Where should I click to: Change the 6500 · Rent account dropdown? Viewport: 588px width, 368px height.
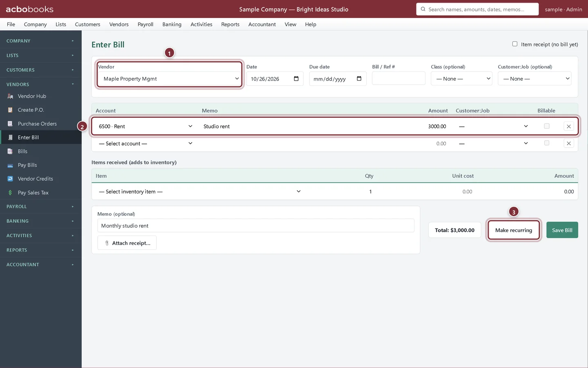tap(145, 126)
